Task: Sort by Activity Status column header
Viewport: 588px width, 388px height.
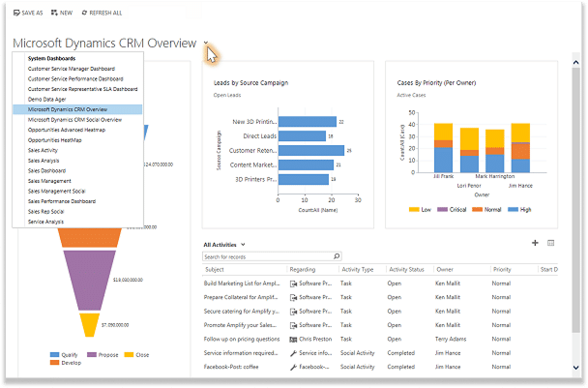Action: point(406,269)
